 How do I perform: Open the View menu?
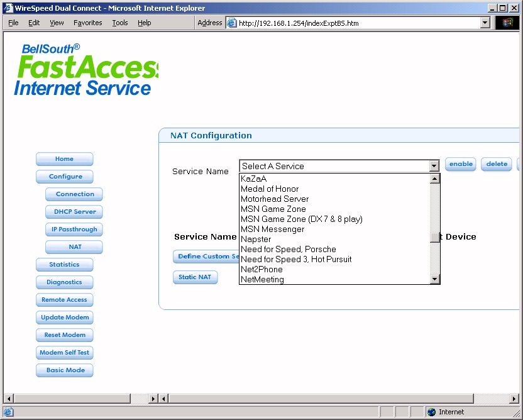[57, 23]
